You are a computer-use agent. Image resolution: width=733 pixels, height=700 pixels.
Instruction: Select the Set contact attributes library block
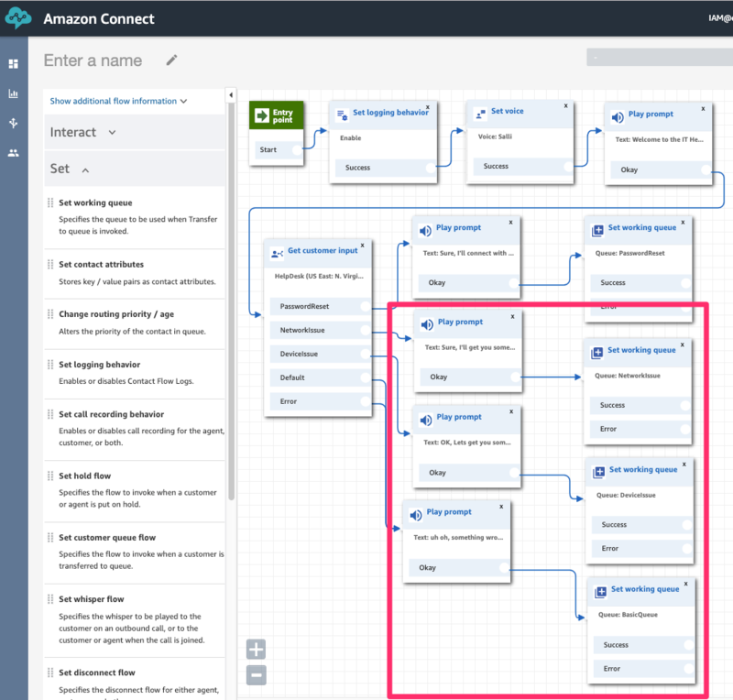pos(135,273)
